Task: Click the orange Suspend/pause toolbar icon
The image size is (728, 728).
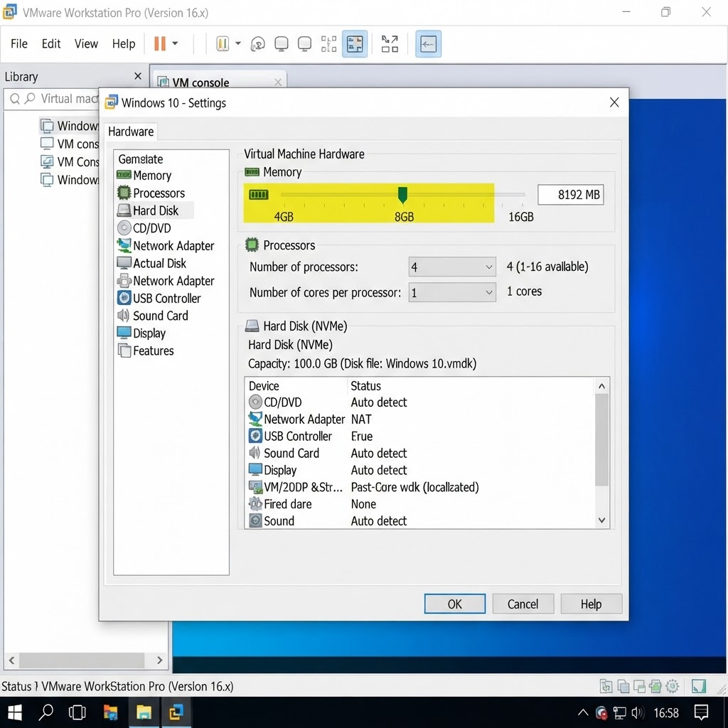Action: click(160, 43)
